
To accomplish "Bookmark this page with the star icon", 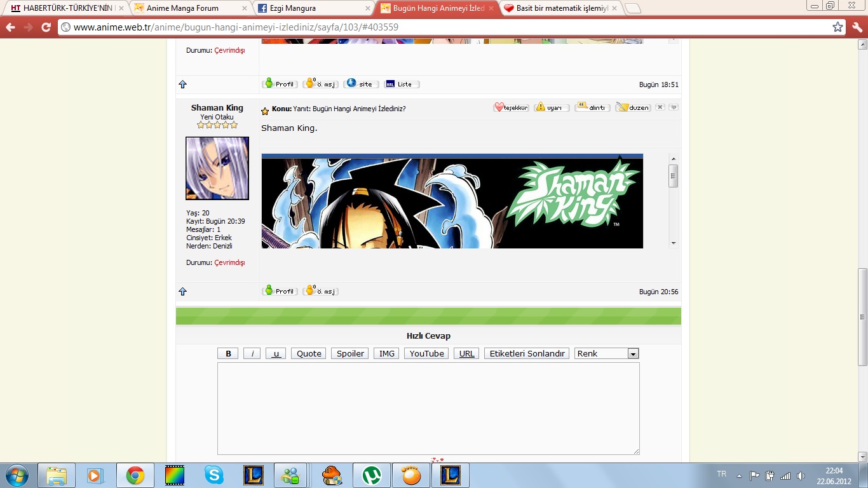I will [x=837, y=27].
